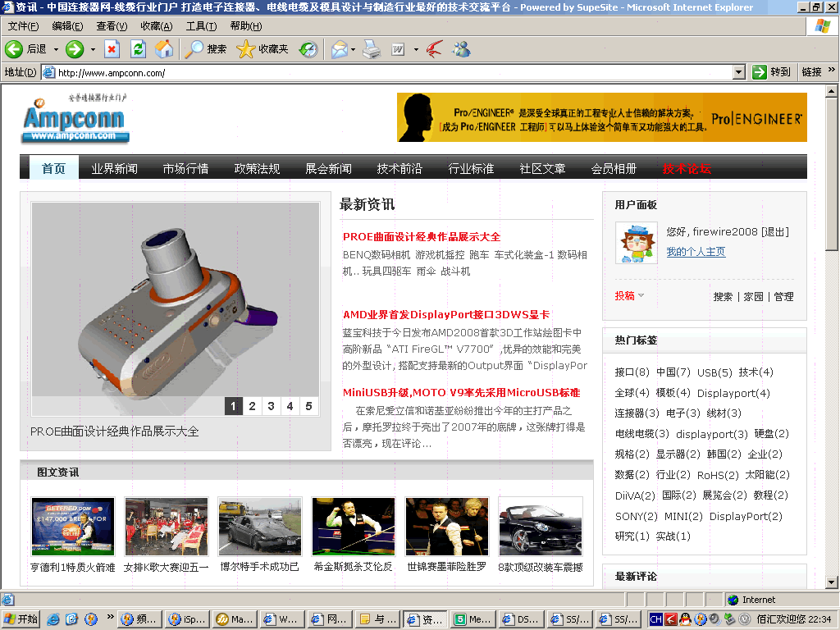Click the 接口(8) hot tag
This screenshot has width=840, height=630.
coord(632,372)
